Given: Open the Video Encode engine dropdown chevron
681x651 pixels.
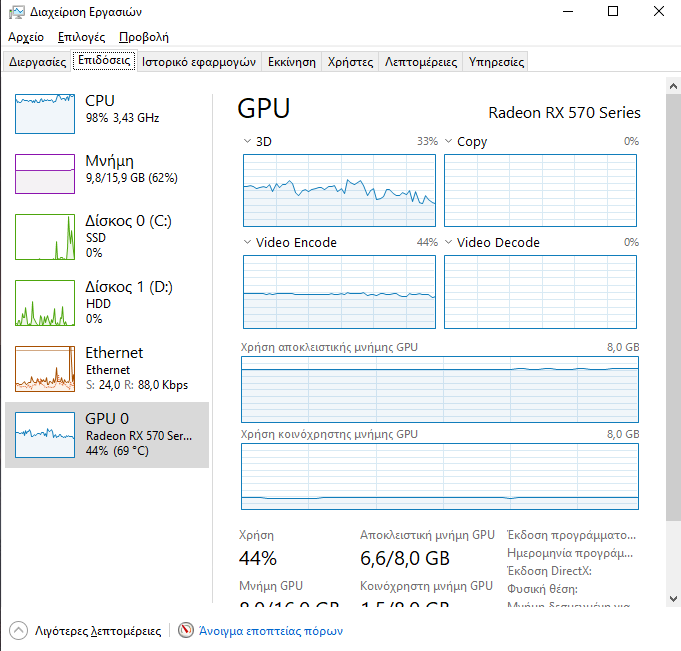Looking at the screenshot, I should click(x=247, y=242).
